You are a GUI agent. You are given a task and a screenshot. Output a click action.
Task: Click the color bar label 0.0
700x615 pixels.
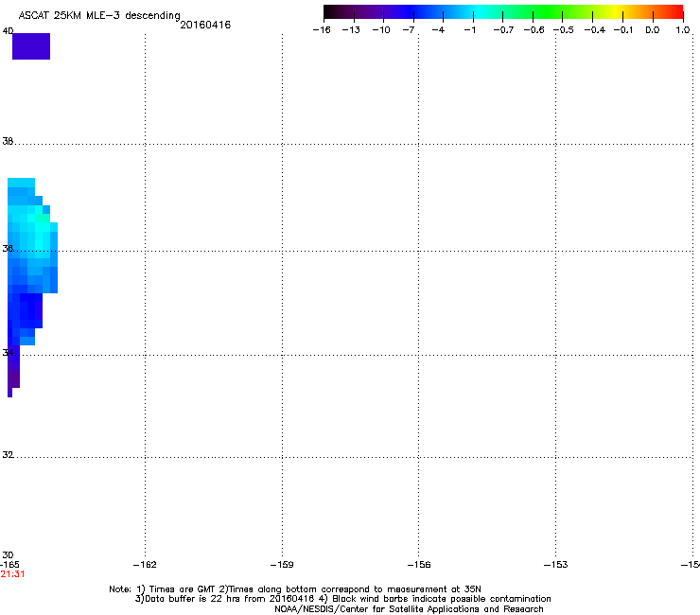click(653, 30)
